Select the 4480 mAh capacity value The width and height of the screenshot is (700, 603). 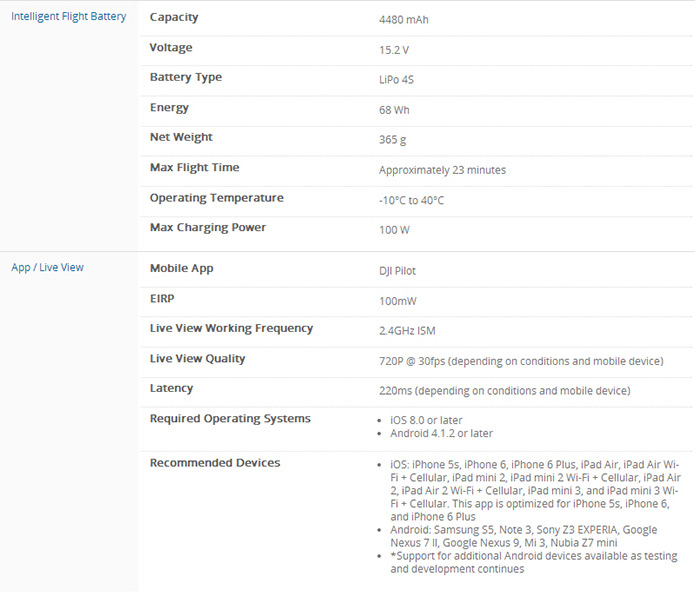404,20
